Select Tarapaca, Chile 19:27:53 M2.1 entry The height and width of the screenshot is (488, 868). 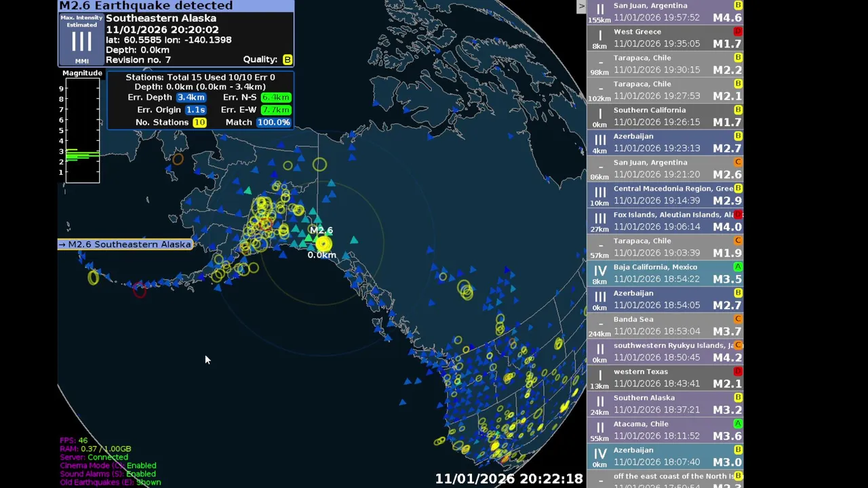[665, 90]
